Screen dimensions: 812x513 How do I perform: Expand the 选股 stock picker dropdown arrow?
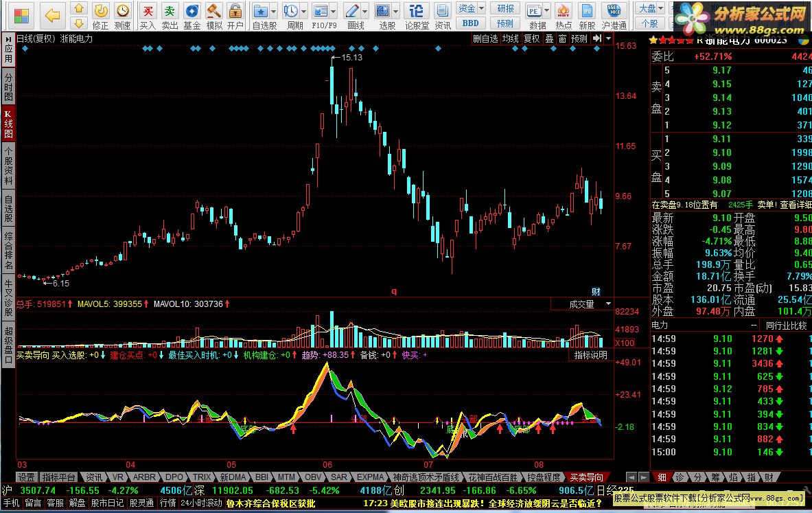point(395,11)
